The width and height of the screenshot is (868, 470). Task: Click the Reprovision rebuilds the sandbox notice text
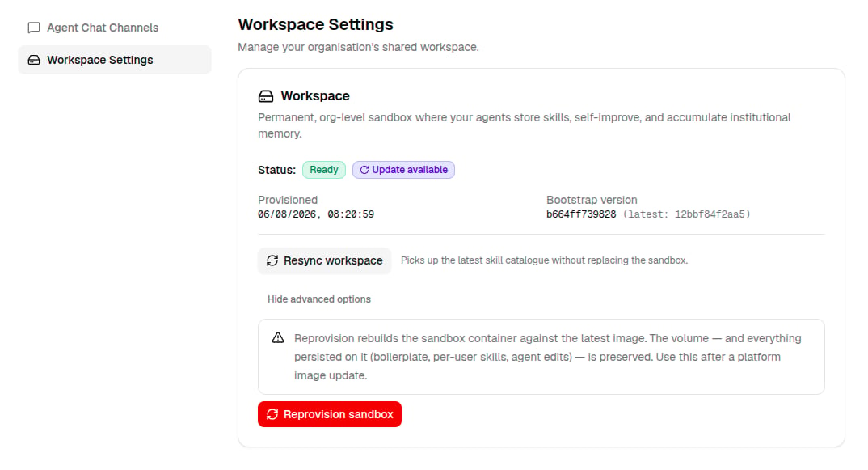[547, 357]
